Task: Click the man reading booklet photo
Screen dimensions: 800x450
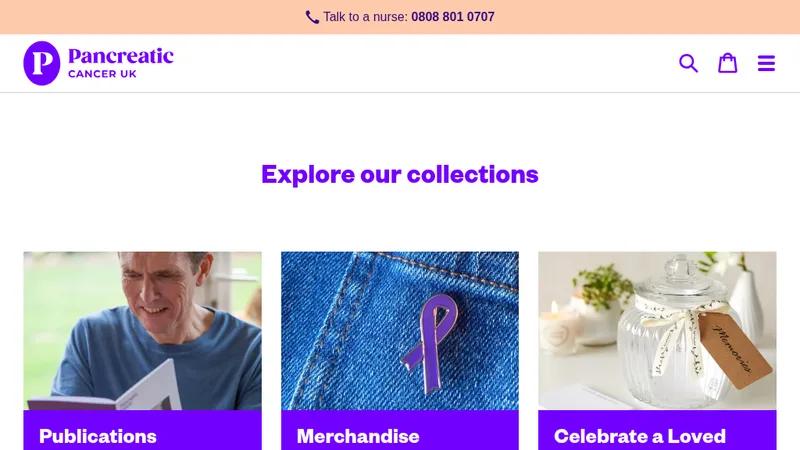Action: [x=142, y=331]
